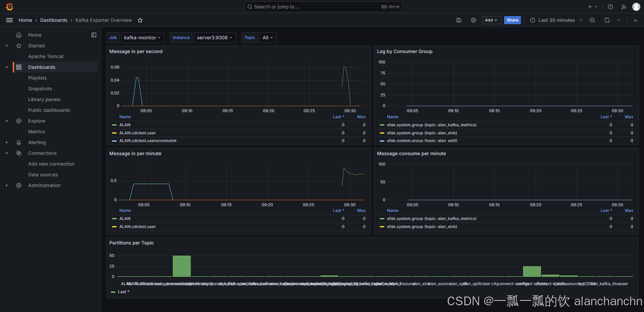The image size is (644, 312).
Task: Click yellow swatch of ALAN.cdctest.user in Message in per minute
Action: 114,227
